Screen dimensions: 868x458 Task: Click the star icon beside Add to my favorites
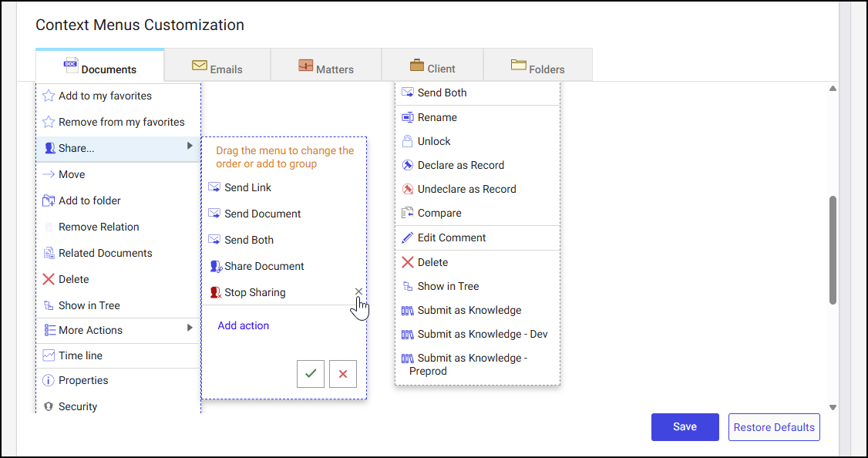pyautogui.click(x=49, y=96)
